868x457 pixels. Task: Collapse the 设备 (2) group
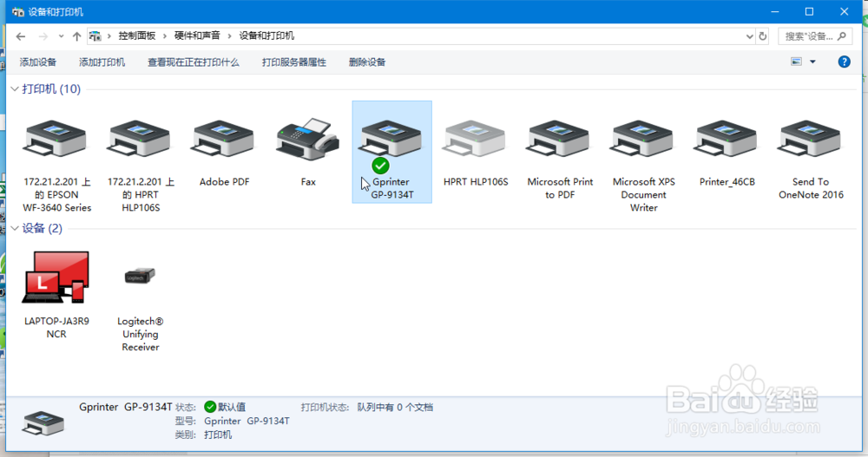click(x=15, y=229)
